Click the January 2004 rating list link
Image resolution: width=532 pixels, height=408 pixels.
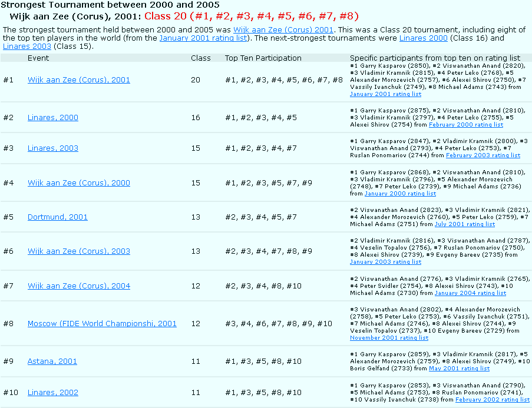[x=470, y=293]
